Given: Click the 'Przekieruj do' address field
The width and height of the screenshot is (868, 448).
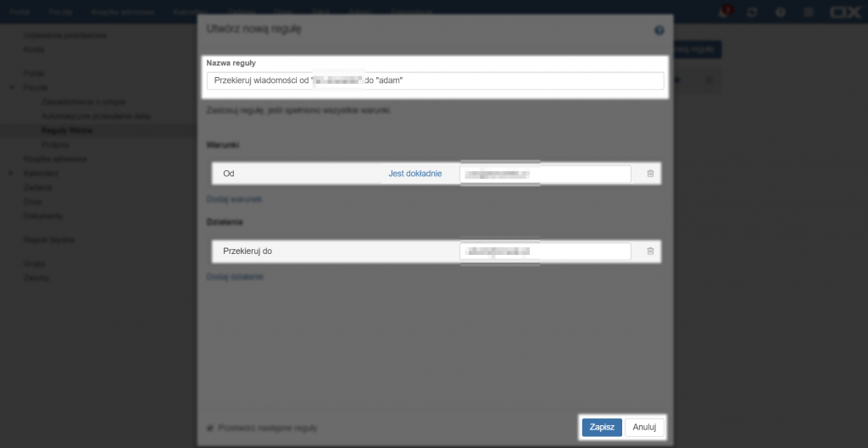Looking at the screenshot, I should pyautogui.click(x=545, y=252).
